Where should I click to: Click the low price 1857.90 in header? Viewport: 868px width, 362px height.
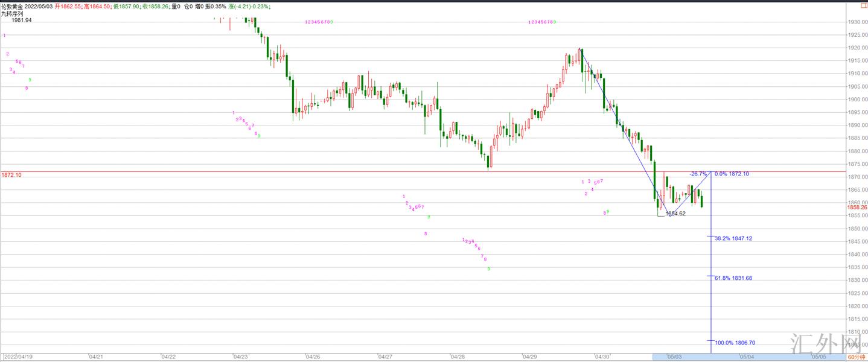coord(127,6)
